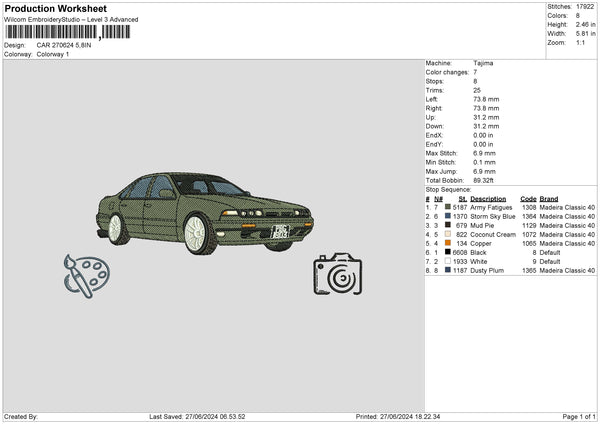600x424 pixels.
Task: Click the Dusty Plum color swatch
Action: [x=448, y=270]
